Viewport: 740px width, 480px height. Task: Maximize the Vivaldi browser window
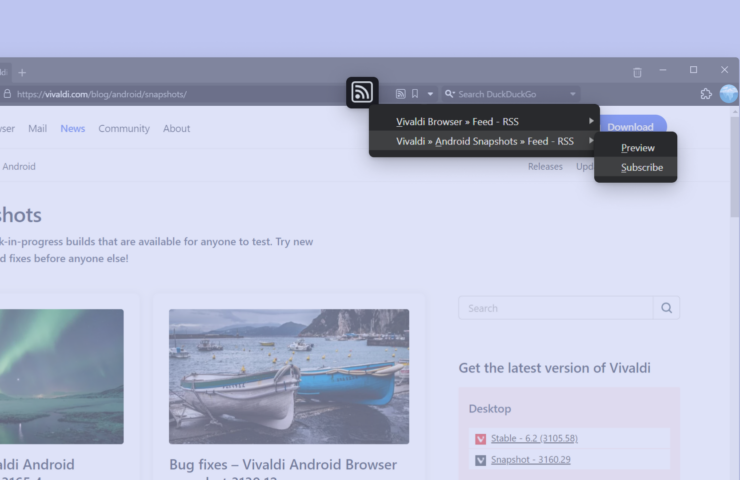pos(693,70)
